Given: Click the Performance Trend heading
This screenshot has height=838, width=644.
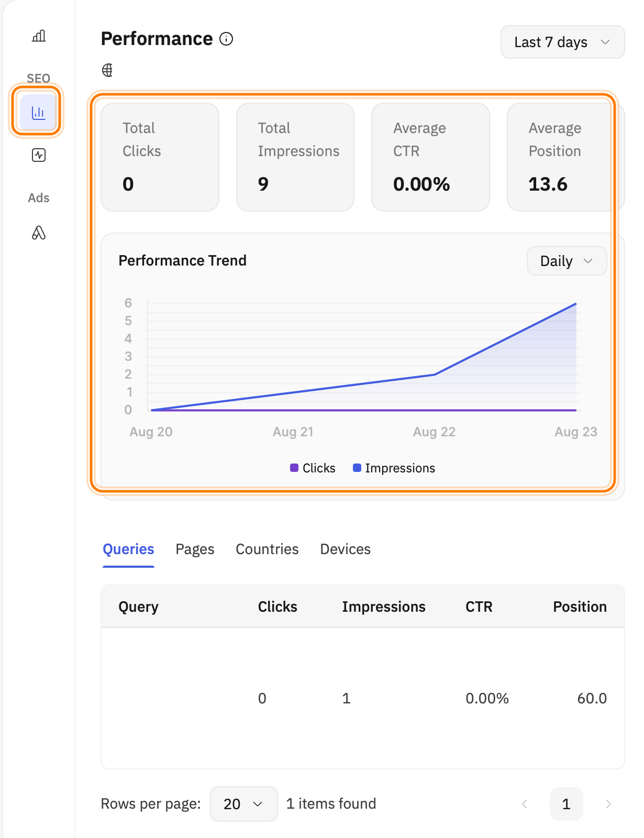Looking at the screenshot, I should tap(182, 260).
